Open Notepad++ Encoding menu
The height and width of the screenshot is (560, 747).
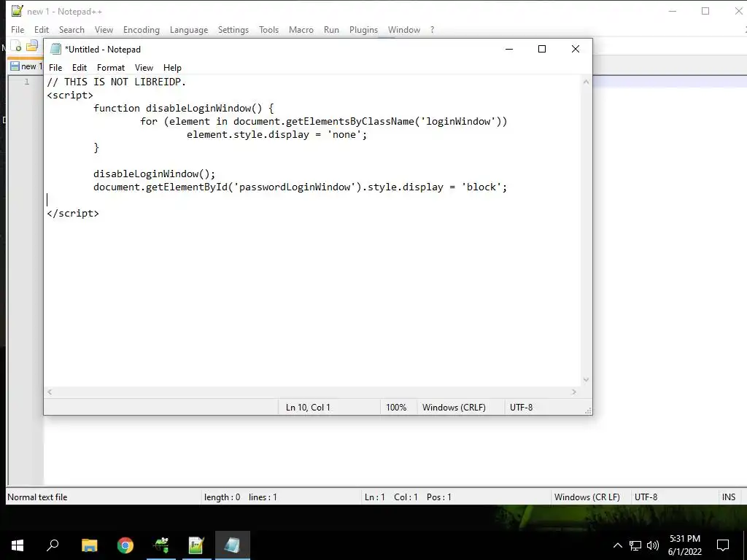142,29
